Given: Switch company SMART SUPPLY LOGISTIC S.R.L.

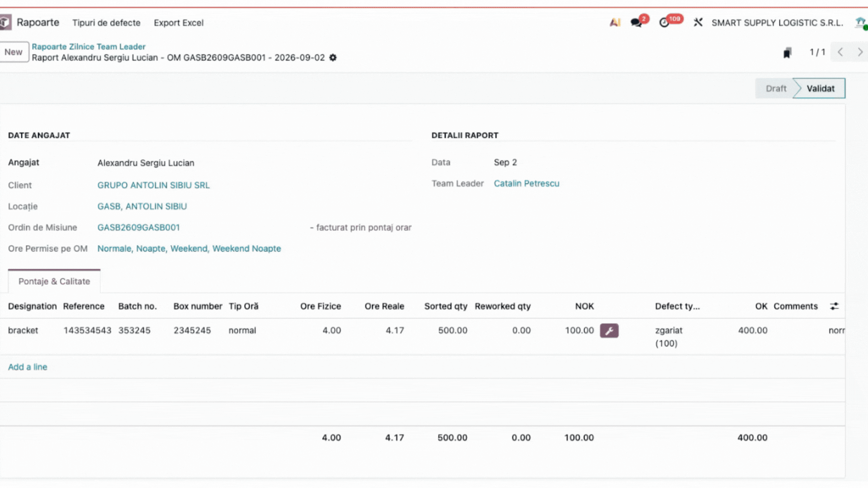Looking at the screenshot, I should [x=777, y=23].
